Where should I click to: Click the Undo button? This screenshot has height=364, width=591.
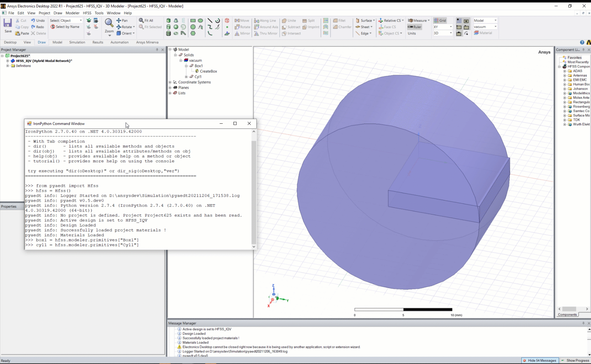[38, 21]
